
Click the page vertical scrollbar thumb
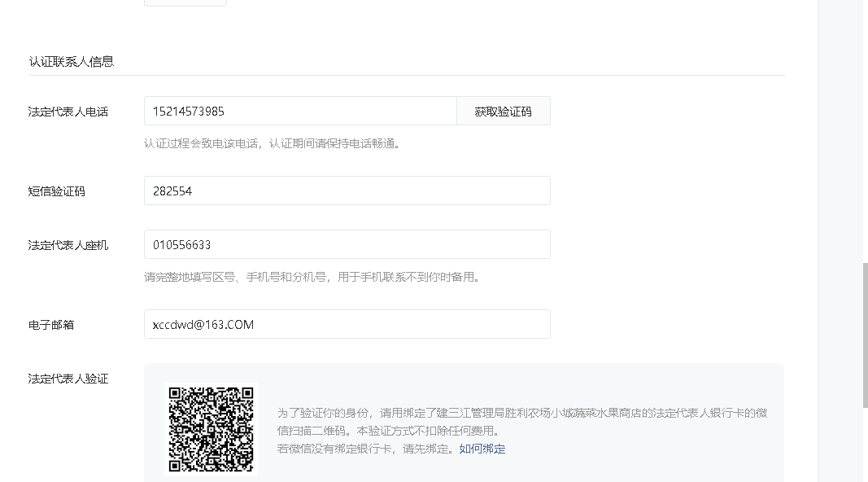[865, 335]
